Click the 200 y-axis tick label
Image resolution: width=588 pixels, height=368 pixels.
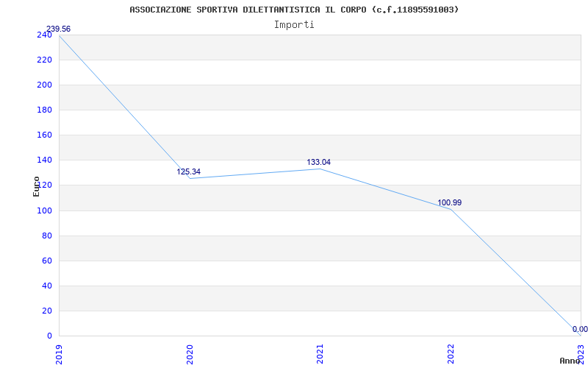point(44,85)
